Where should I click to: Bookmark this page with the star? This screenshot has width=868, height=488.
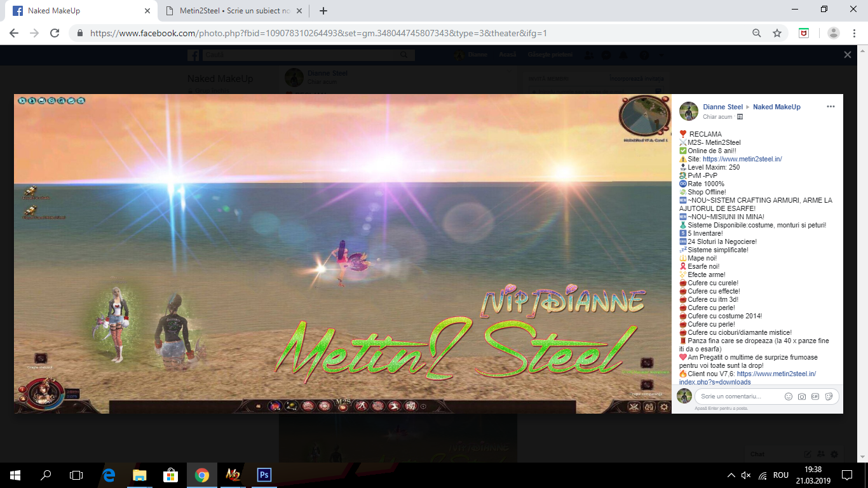pos(776,33)
